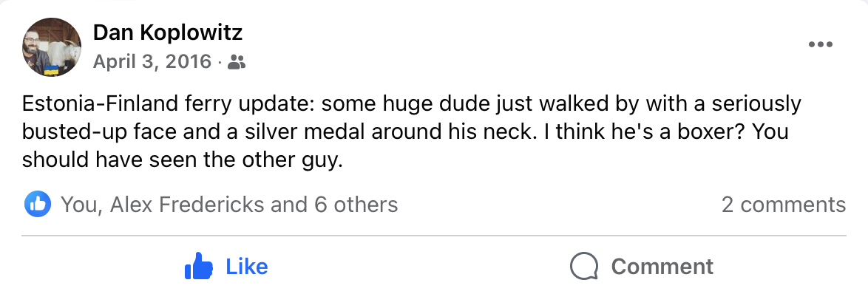Click the Comment button label

[x=662, y=267]
